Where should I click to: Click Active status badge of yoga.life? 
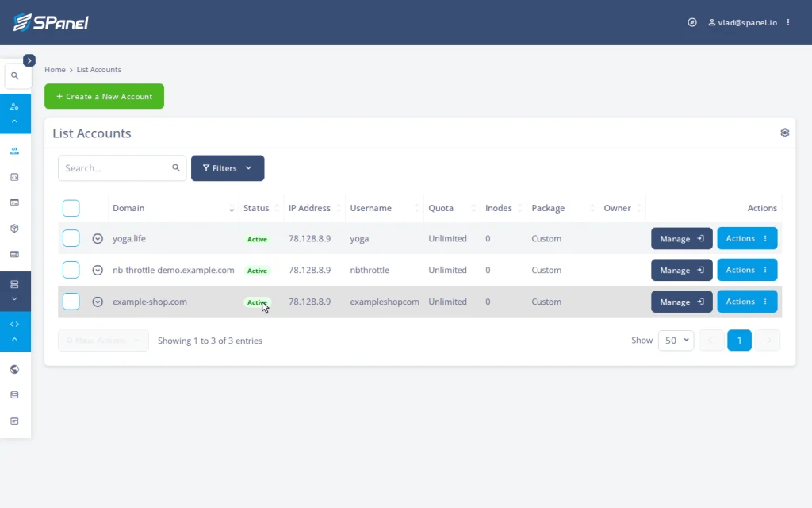click(x=257, y=239)
